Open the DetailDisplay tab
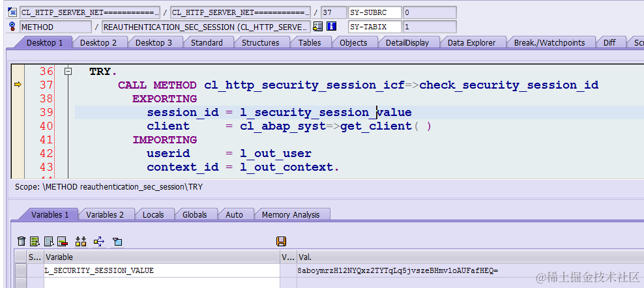This screenshot has height=288, width=644. tap(407, 43)
